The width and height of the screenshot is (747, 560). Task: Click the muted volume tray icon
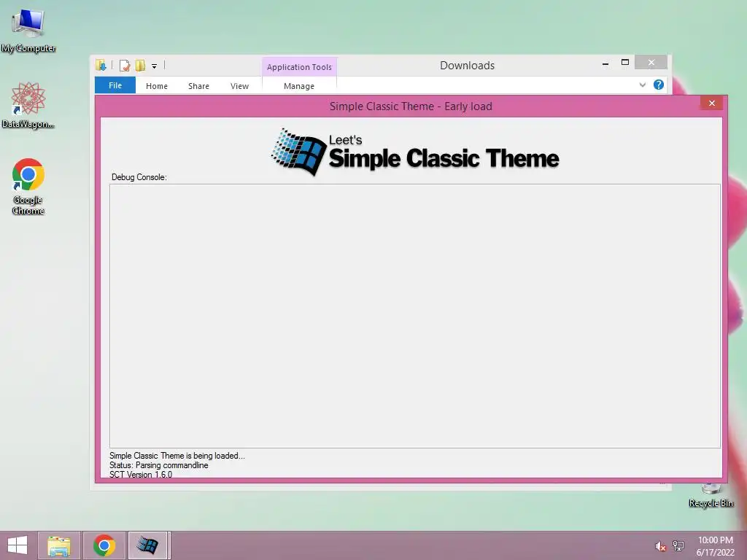pos(660,546)
